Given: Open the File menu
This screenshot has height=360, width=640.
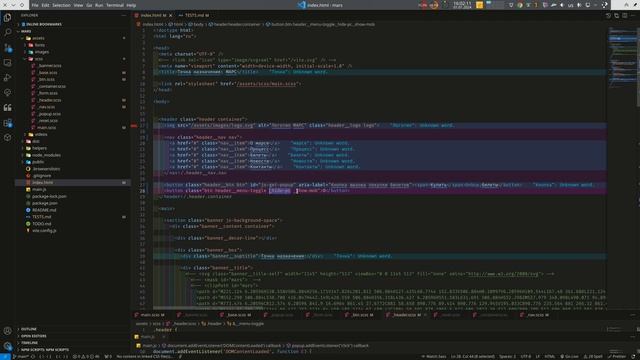Looking at the screenshot, I should pyautogui.click(x=35, y=5).
